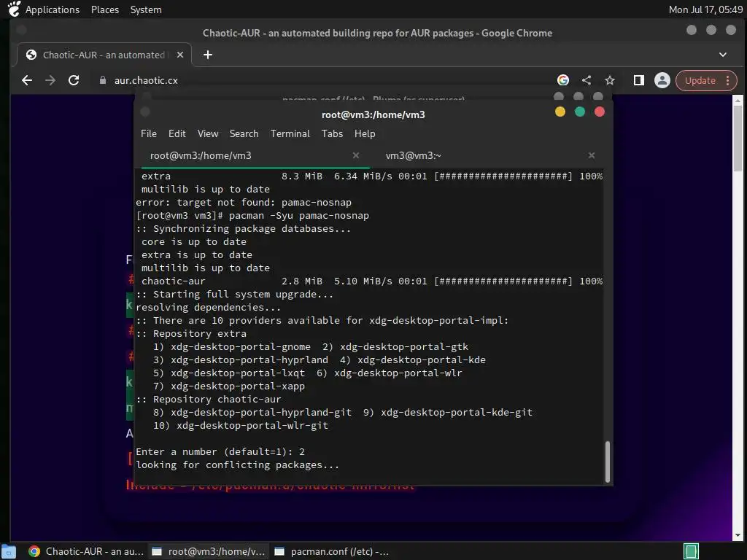This screenshot has width=747, height=560.
Task: Close root@vm3:/home/vm3 terminal tab
Action: pyautogui.click(x=356, y=155)
